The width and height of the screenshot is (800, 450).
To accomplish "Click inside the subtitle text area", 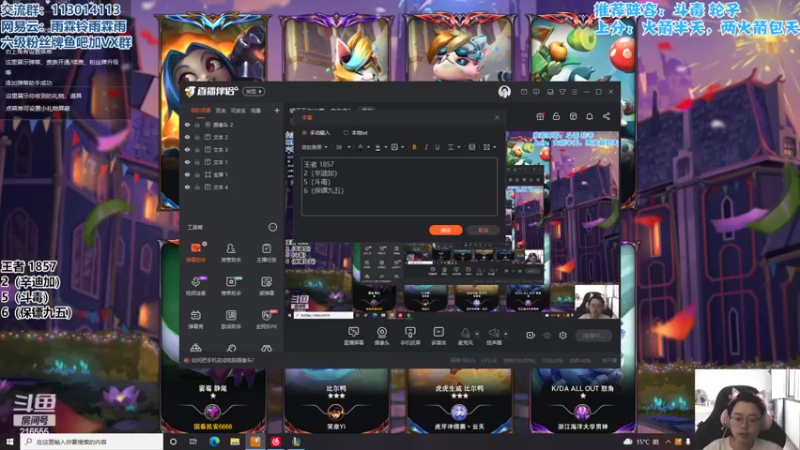I will tap(399, 186).
